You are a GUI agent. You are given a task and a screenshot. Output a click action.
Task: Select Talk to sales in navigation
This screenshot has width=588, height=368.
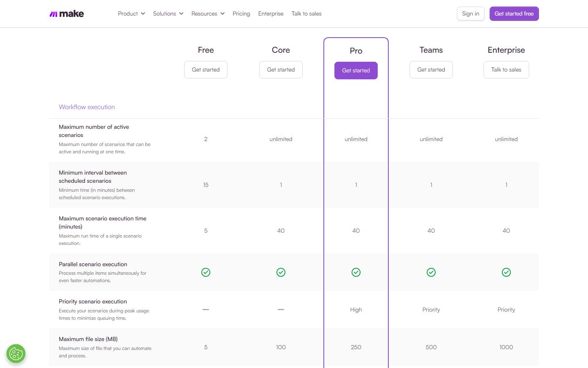[307, 13]
